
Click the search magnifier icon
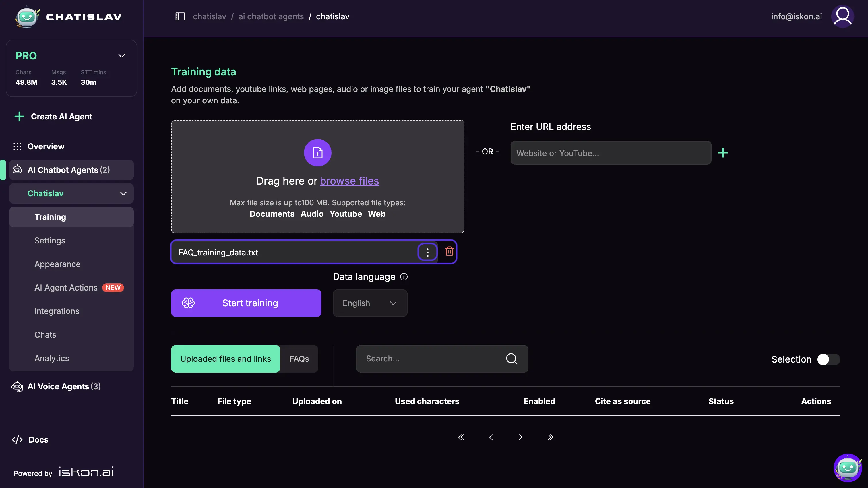coord(511,359)
